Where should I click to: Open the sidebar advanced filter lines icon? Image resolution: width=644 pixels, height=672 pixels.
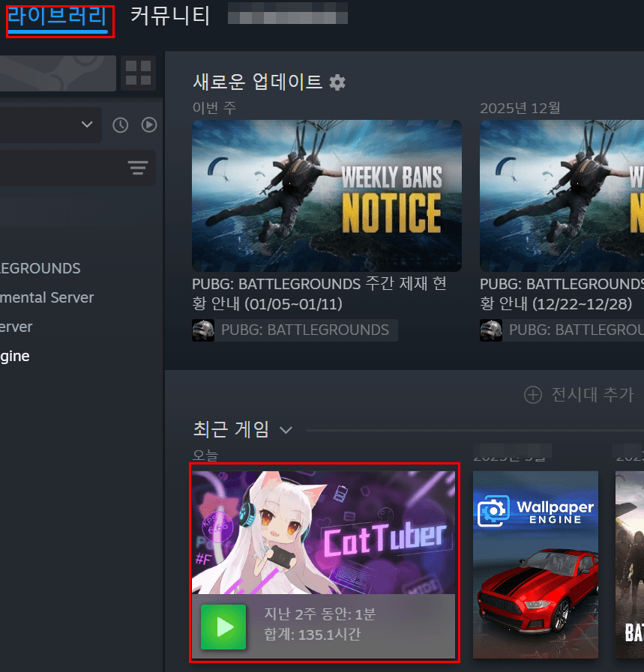pos(138,168)
